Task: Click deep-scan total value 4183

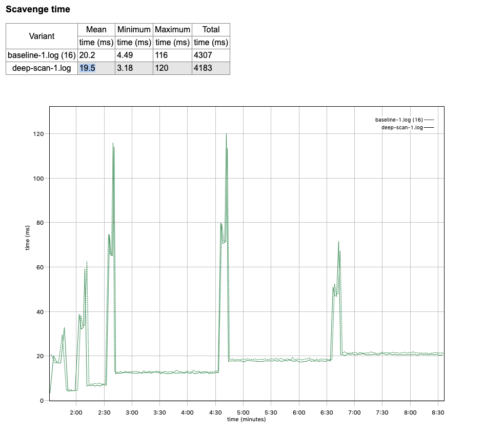Action: tap(203, 68)
